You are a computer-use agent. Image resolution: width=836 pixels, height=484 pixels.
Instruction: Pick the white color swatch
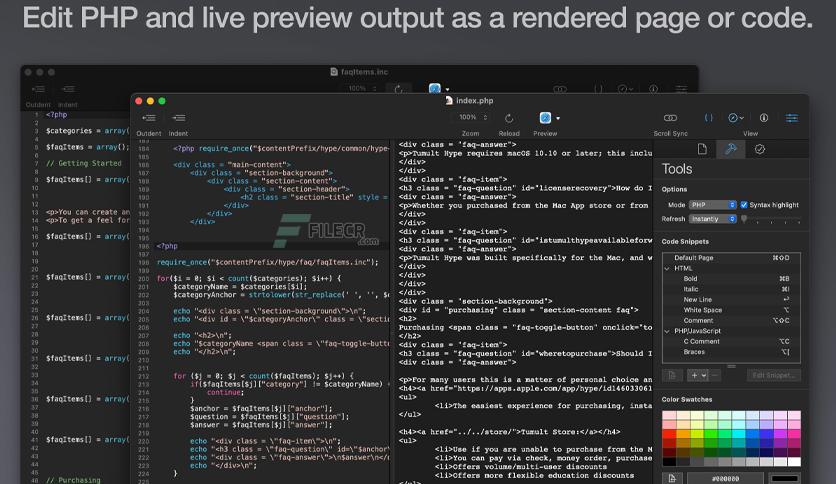[793, 462]
